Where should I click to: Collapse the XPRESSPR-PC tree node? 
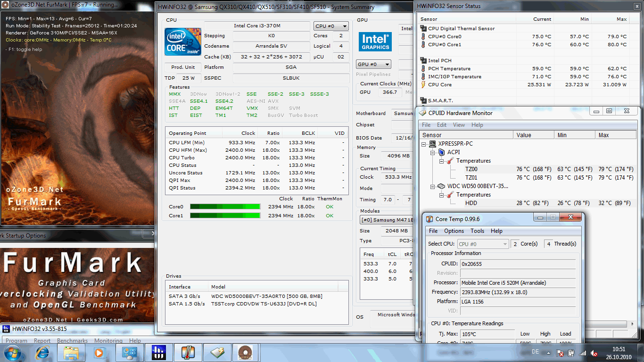pos(424,144)
